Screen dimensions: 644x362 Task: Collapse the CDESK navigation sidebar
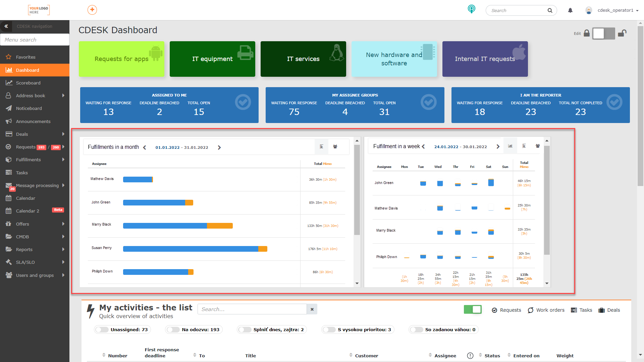(x=6, y=26)
